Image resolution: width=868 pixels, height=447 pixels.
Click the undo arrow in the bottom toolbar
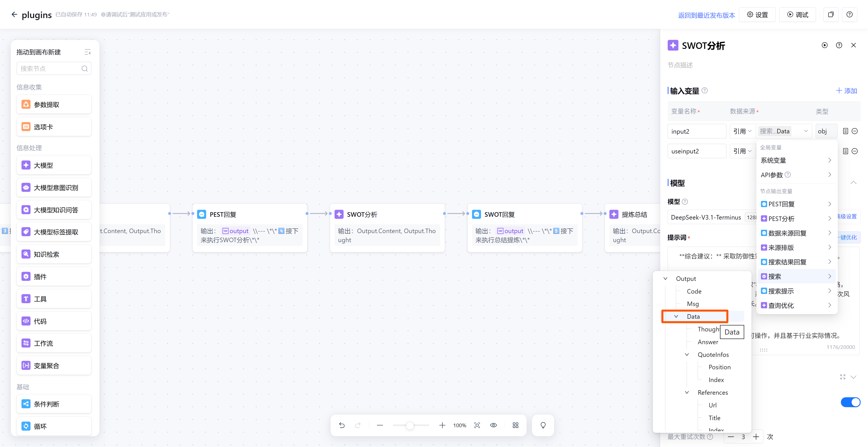[342, 425]
